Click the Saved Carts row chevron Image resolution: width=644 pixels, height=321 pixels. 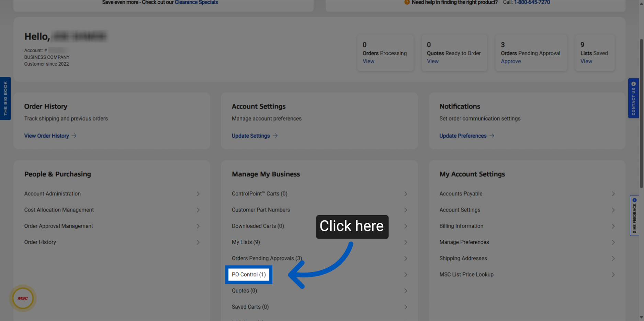(x=406, y=307)
